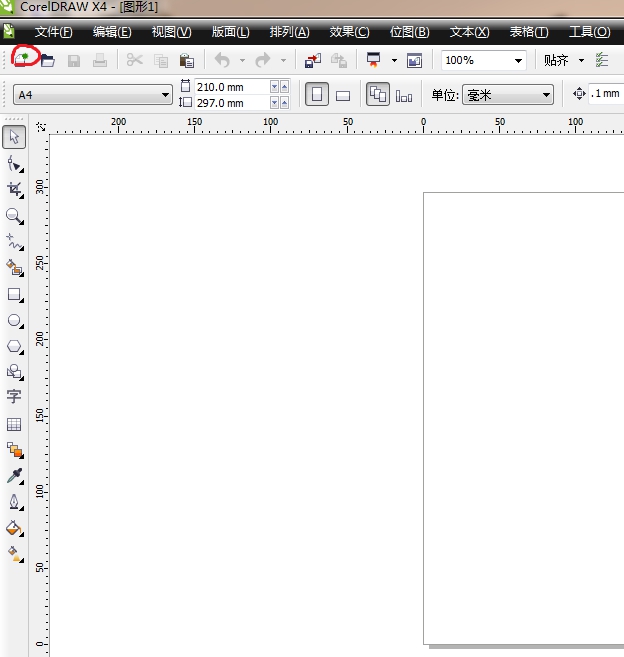Pick the Ellipse tool
624x657 pixels.
(15, 321)
